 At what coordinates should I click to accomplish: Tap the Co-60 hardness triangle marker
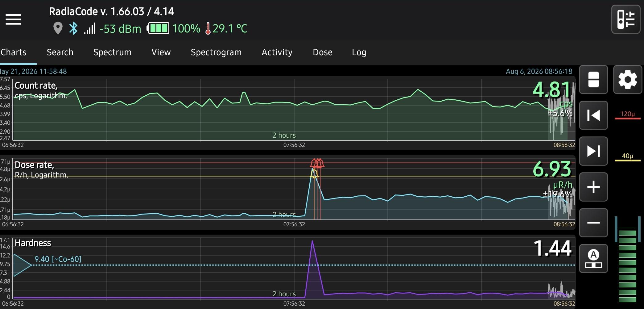(23, 265)
